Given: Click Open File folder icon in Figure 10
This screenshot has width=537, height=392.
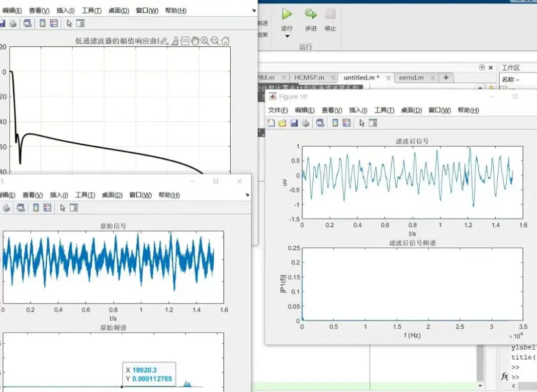Looking at the screenshot, I should (282, 123).
